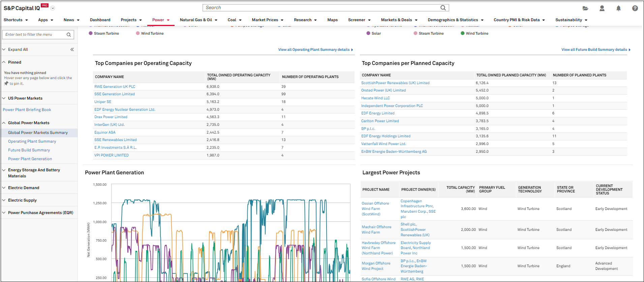Image resolution: width=644 pixels, height=282 pixels.
Task: Toggle Steam Turbine legend in left chart
Action: click(106, 33)
